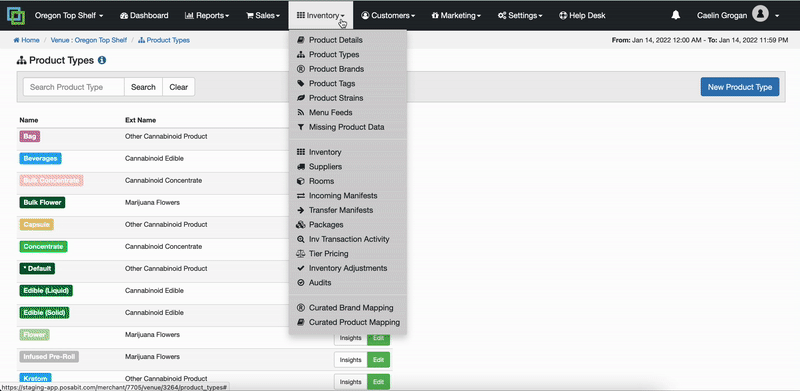Open the Help Desk link

click(582, 15)
